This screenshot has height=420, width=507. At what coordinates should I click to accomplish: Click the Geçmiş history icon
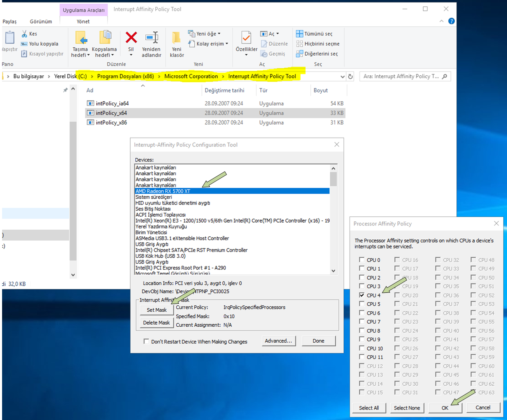(x=264, y=54)
